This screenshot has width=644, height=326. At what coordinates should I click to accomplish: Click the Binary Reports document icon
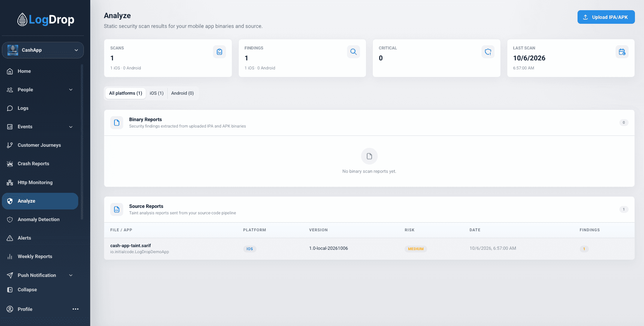tap(117, 123)
